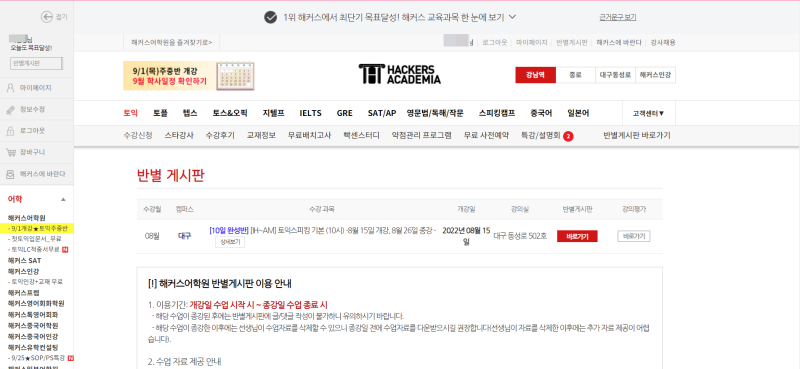Viewport: 800px width, 369px height.
Task: Open the 고객센터 dropdown
Action: [x=648, y=113]
